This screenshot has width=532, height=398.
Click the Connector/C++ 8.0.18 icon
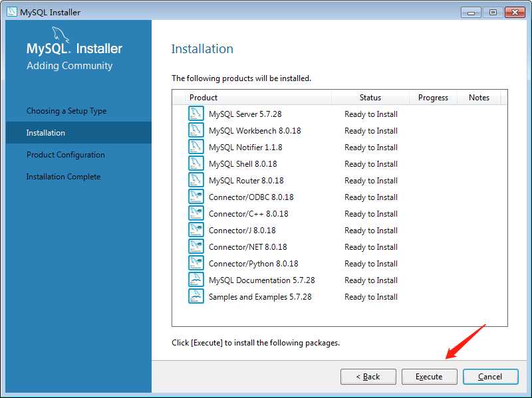(196, 213)
